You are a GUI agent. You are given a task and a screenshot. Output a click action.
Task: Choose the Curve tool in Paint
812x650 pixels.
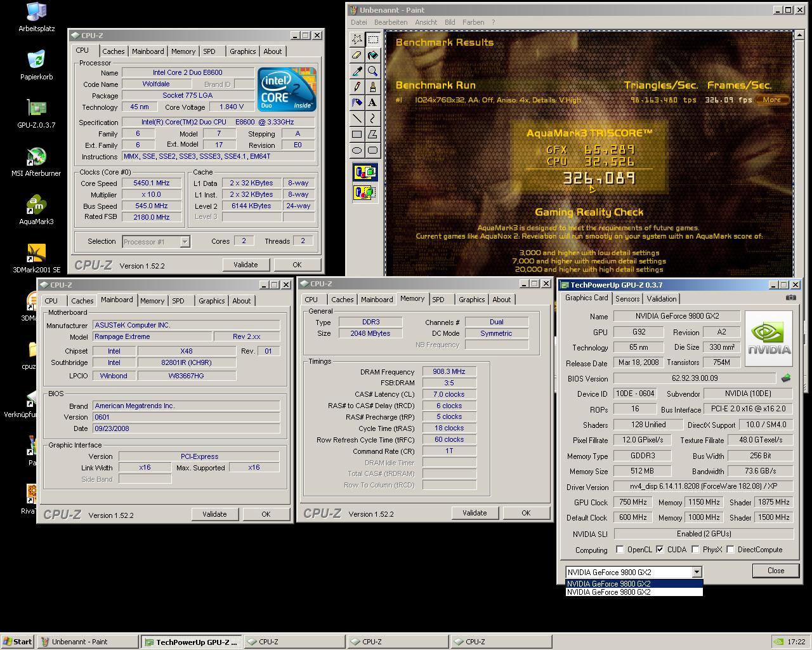click(x=373, y=119)
